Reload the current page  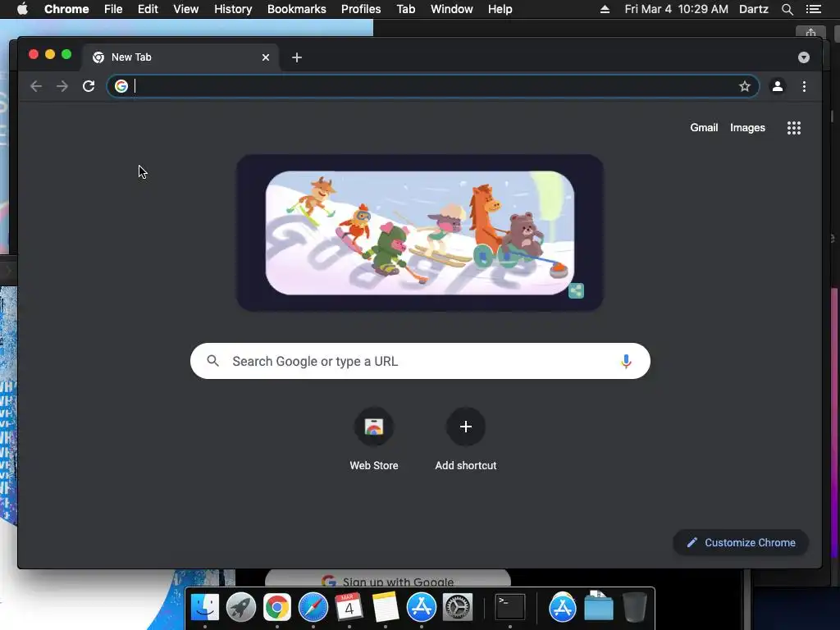pos(89,86)
